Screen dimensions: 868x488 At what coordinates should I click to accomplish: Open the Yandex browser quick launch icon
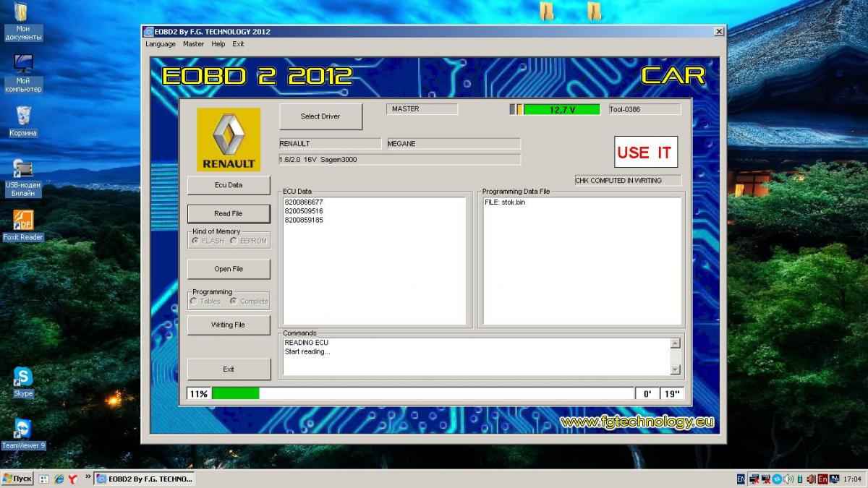pyautogui.click(x=74, y=479)
